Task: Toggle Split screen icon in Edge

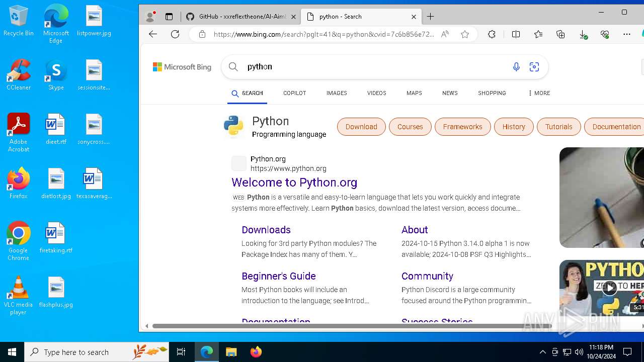Action: point(516,34)
